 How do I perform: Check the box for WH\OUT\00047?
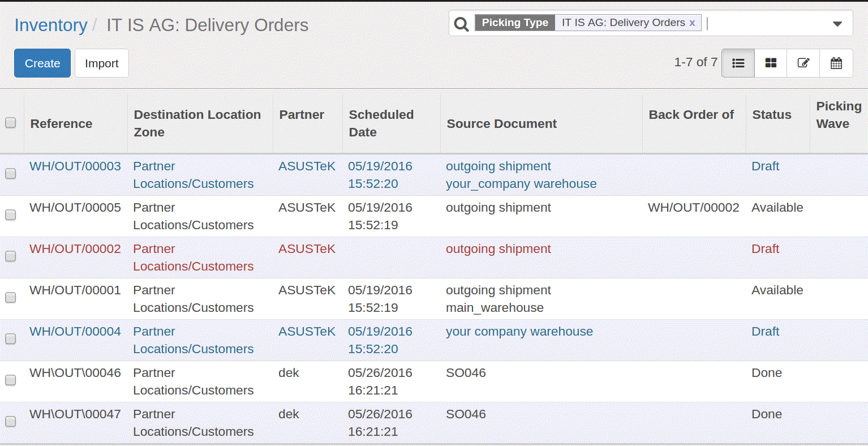click(10, 422)
